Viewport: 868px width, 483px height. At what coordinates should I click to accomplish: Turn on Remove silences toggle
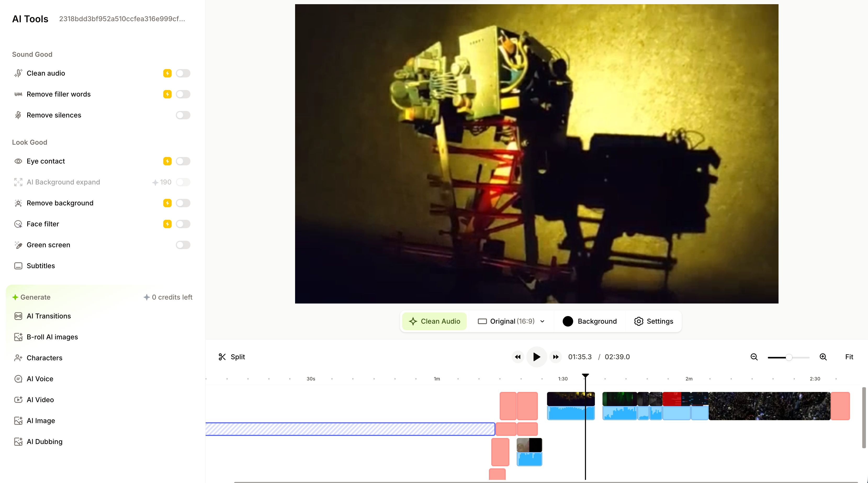pos(183,115)
